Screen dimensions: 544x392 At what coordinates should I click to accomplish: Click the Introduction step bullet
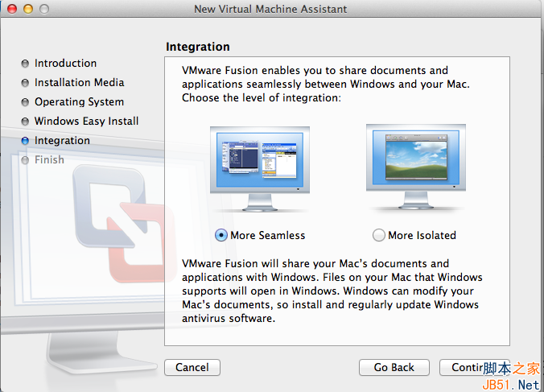click(25, 64)
